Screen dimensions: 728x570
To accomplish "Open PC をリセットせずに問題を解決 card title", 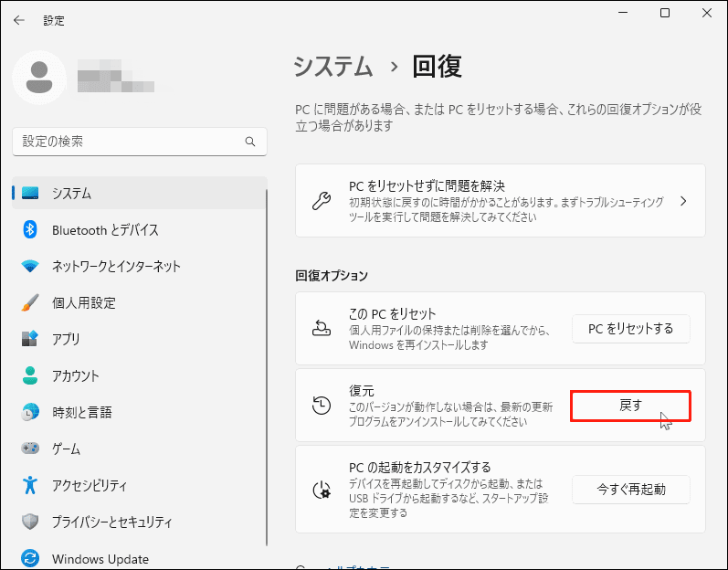I will (x=427, y=185).
